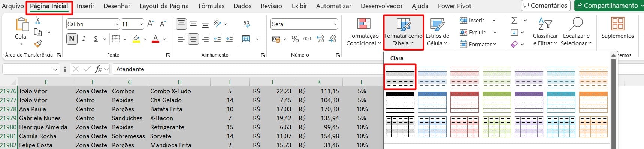Click the increase indent icon

[x=229, y=39]
